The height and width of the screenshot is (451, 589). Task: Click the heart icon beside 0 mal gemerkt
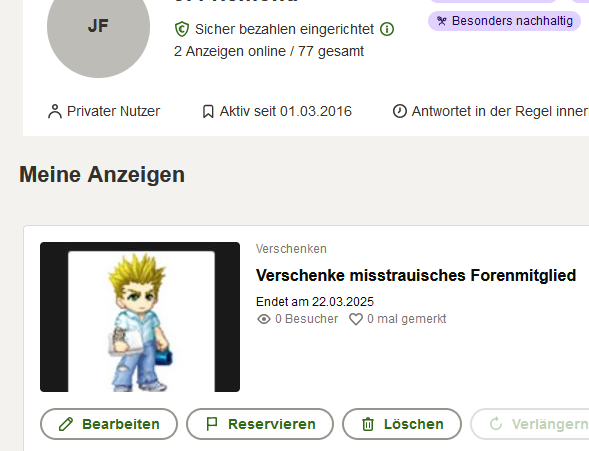click(x=356, y=319)
